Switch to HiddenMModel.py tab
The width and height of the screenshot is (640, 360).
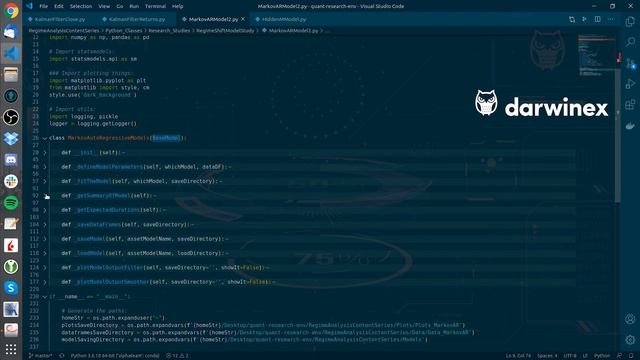click(x=284, y=19)
